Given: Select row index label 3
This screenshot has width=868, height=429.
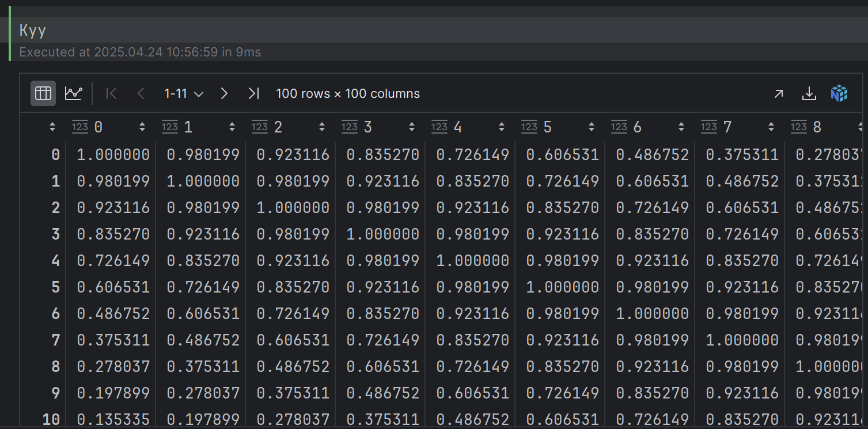Looking at the screenshot, I should click(x=55, y=234).
